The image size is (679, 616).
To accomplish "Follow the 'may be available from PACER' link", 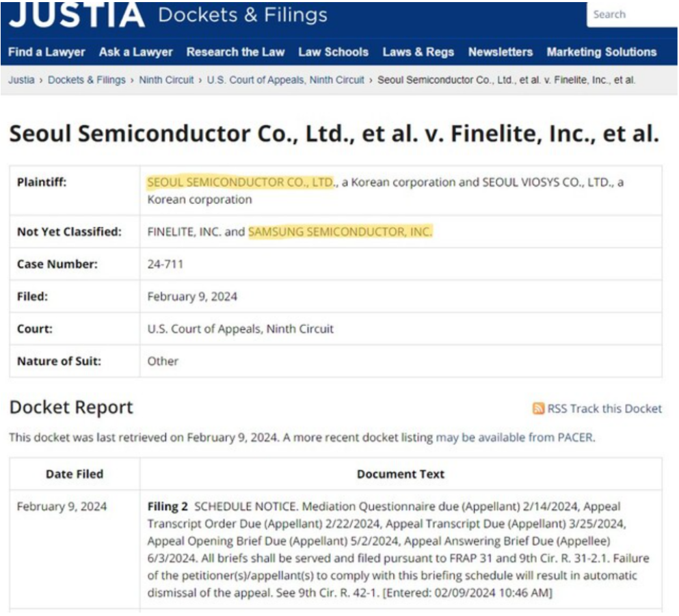I will pyautogui.click(x=515, y=438).
